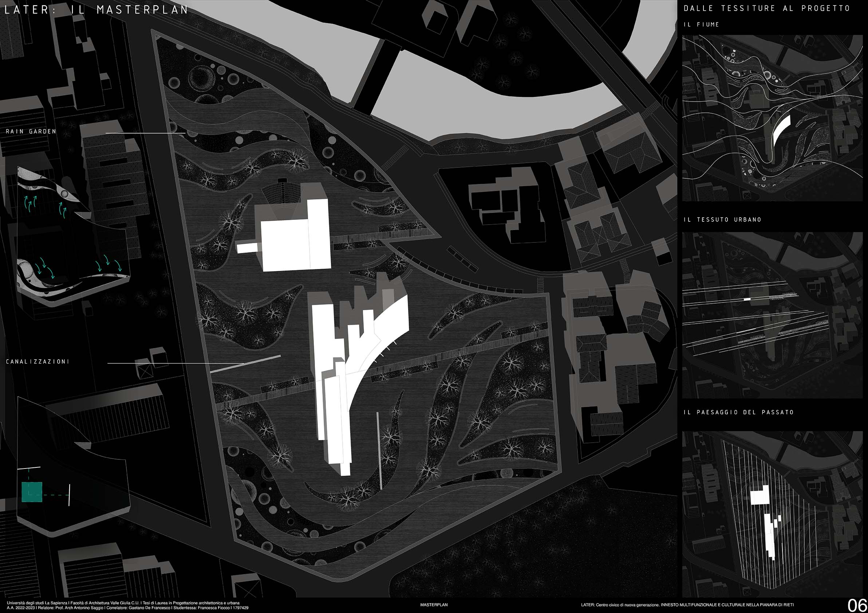Open the IL FIUME diagram thumbnail

coord(772,118)
